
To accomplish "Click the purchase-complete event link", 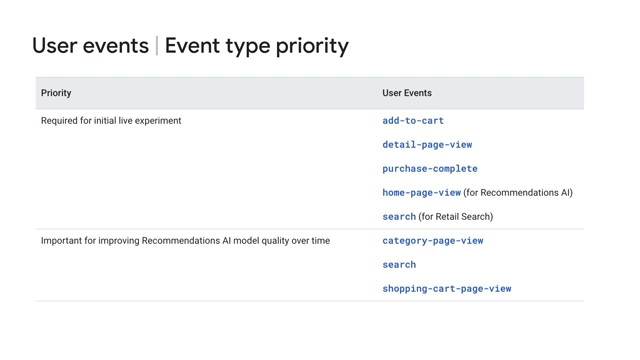I will coord(430,169).
